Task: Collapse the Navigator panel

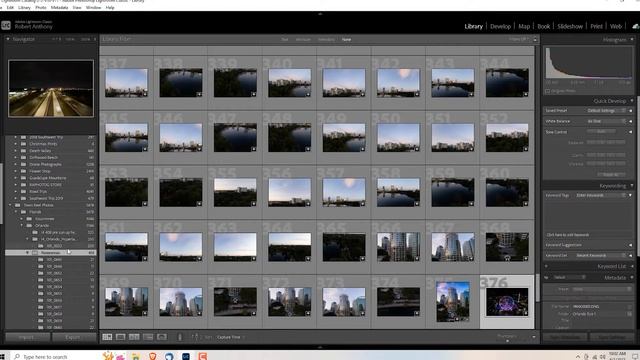Action: pyautogui.click(x=8, y=39)
